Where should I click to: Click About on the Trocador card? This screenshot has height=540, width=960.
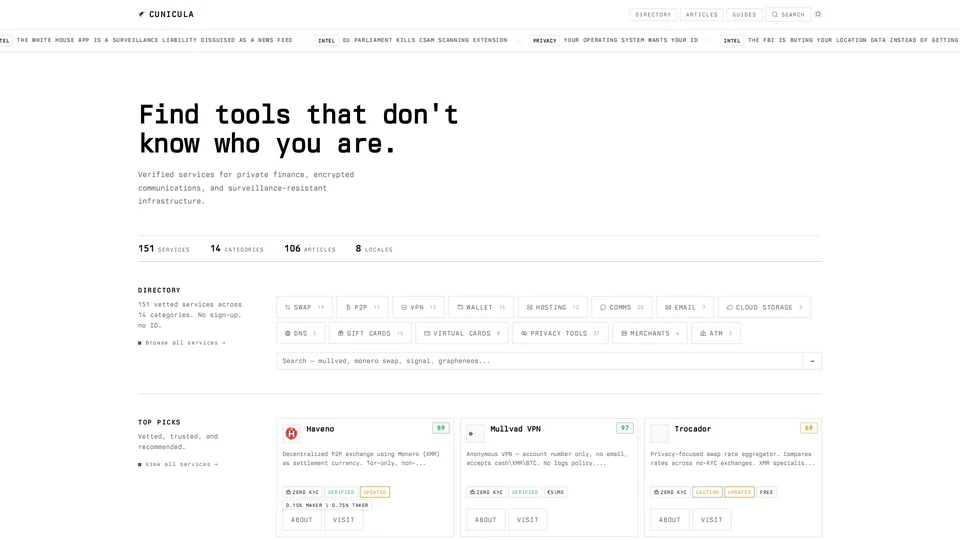coord(669,520)
